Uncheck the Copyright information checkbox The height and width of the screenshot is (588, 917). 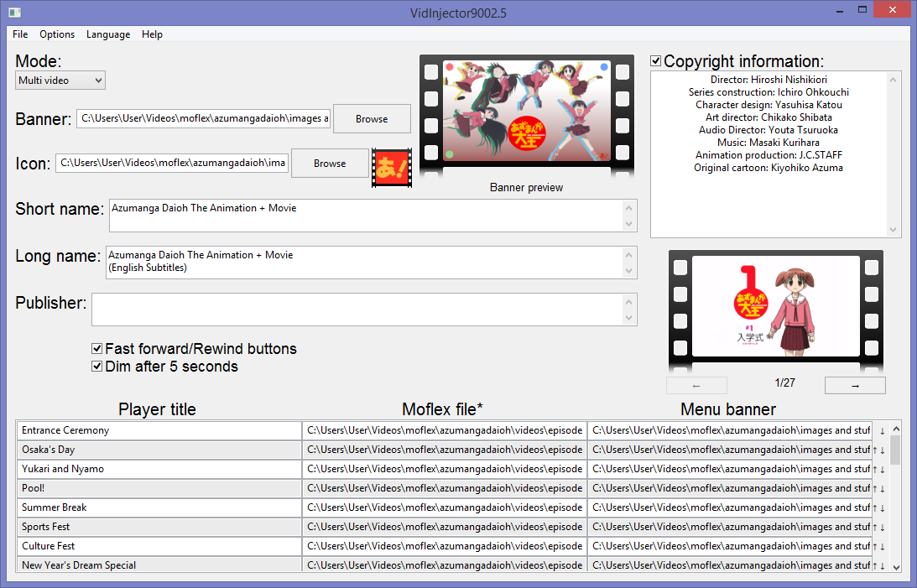[656, 61]
